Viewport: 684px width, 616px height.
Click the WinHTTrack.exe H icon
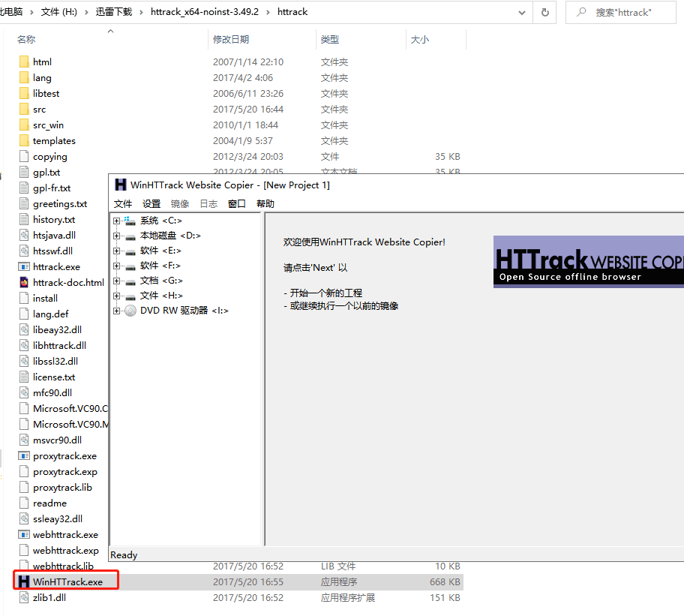pyautogui.click(x=23, y=581)
